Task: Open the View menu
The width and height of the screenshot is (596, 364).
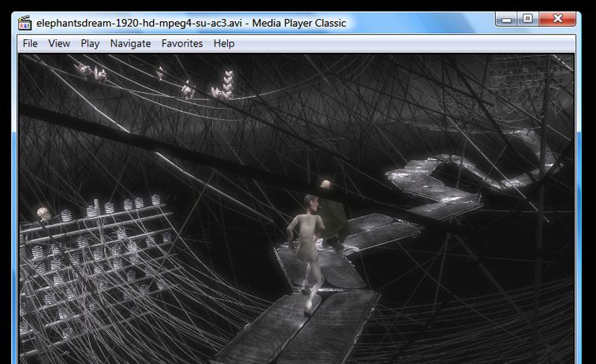Action: tap(59, 43)
